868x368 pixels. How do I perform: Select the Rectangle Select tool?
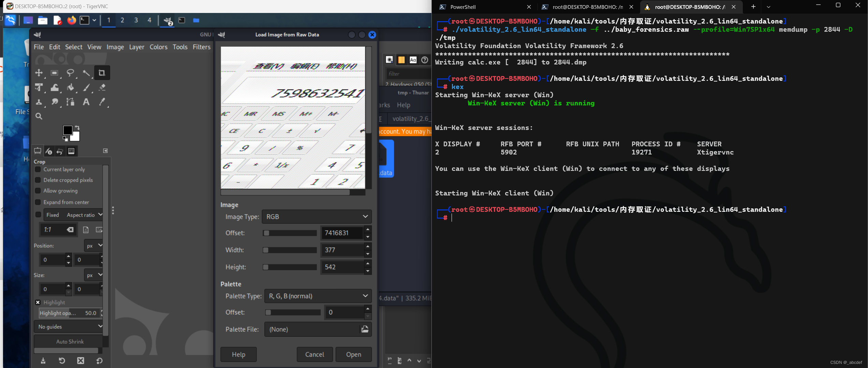pos(54,73)
